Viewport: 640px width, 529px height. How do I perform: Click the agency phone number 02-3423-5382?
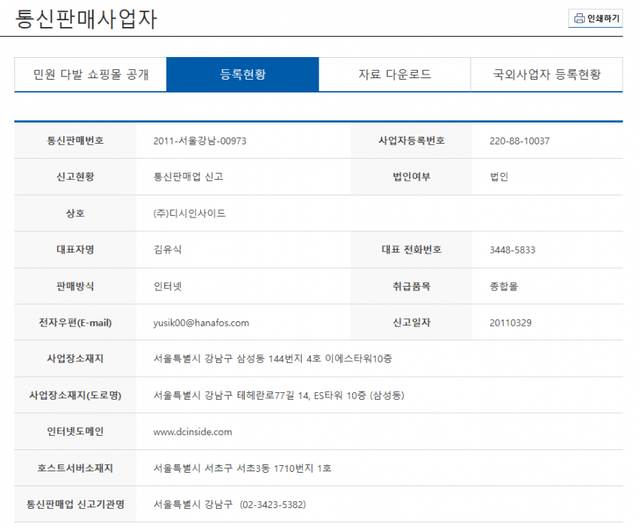click(x=268, y=505)
